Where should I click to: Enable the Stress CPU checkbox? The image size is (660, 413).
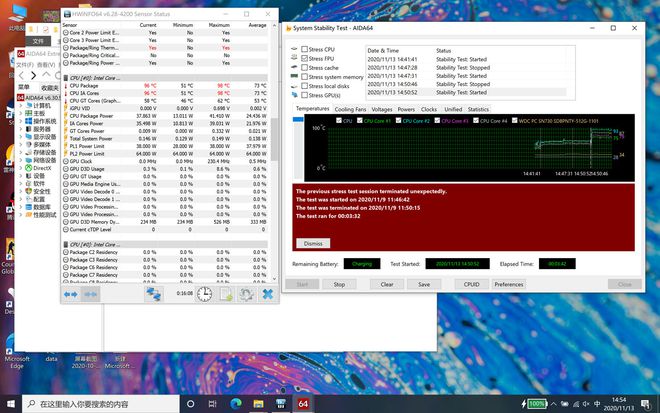[304, 49]
